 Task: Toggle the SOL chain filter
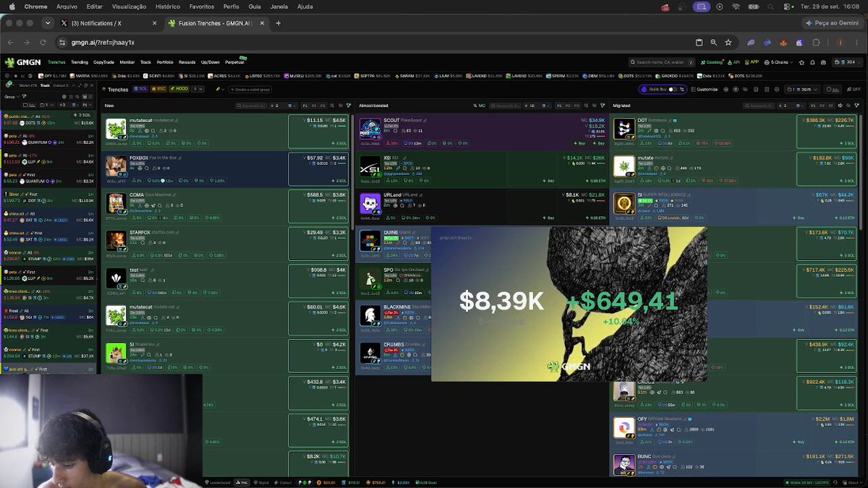(140, 89)
